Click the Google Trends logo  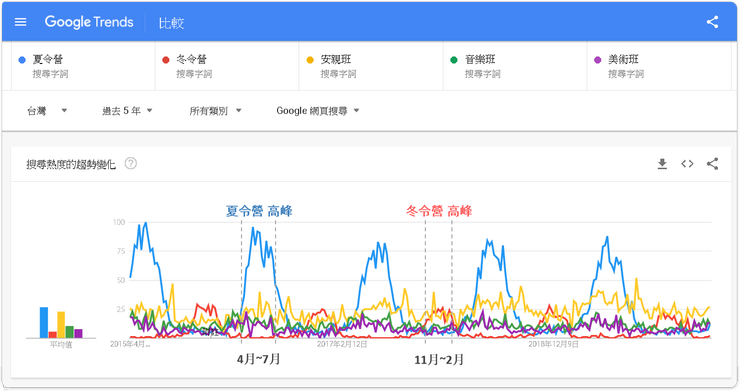(89, 22)
